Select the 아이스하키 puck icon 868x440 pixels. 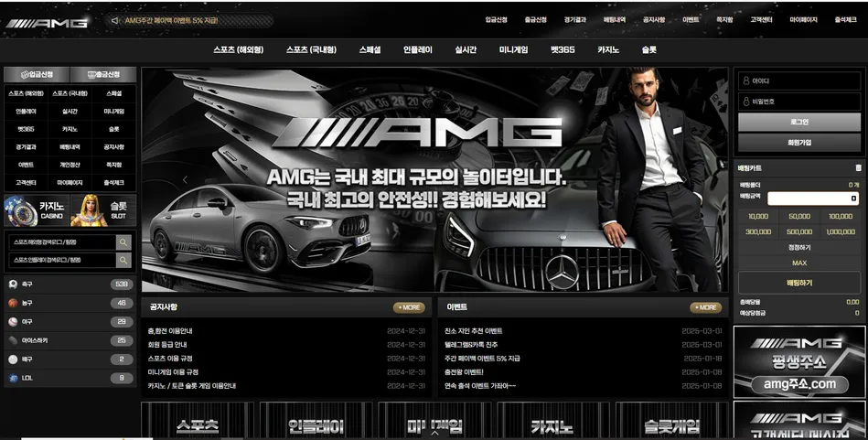point(14,340)
